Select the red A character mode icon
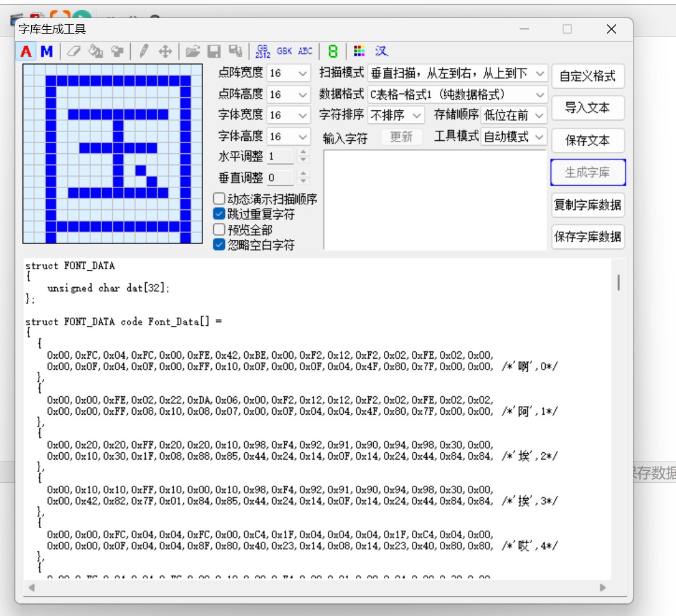 point(26,51)
